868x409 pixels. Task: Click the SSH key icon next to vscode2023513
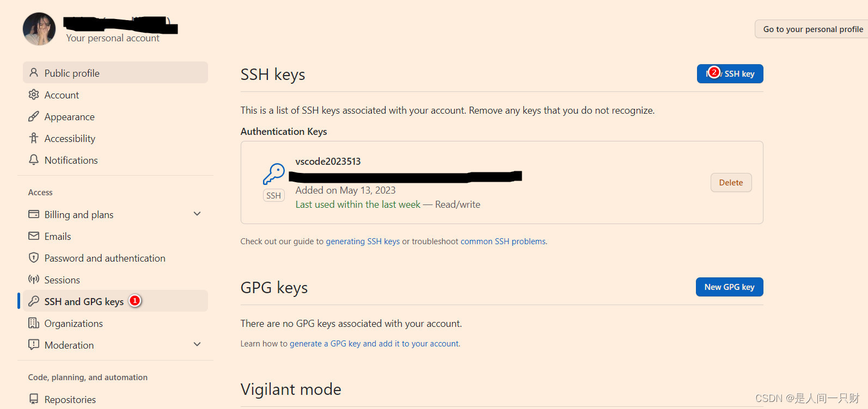pos(273,173)
